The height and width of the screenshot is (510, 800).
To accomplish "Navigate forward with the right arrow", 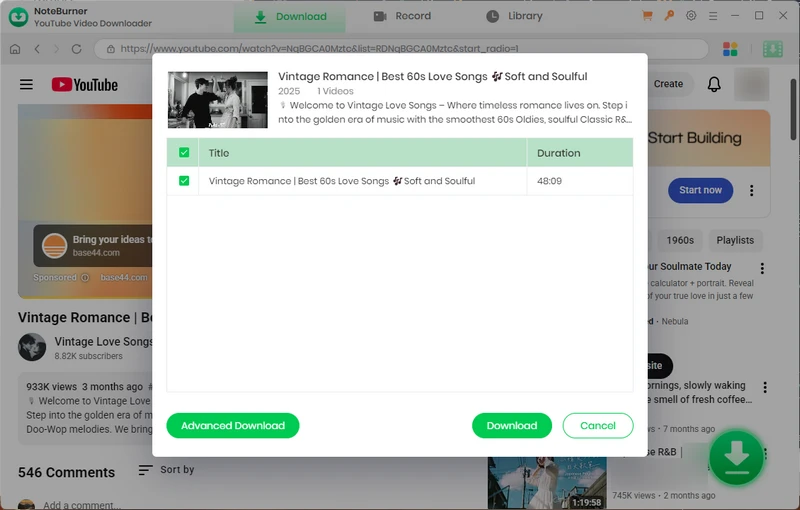I will pyautogui.click(x=57, y=49).
